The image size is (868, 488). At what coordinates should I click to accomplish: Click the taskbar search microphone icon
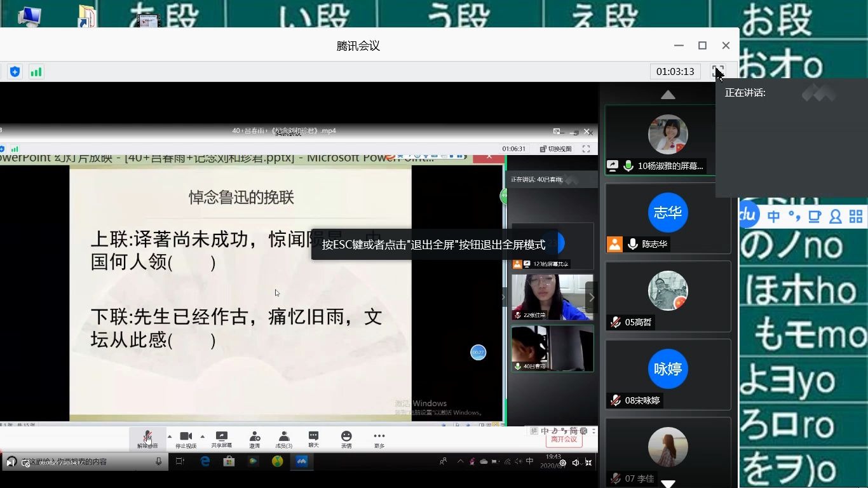159,462
